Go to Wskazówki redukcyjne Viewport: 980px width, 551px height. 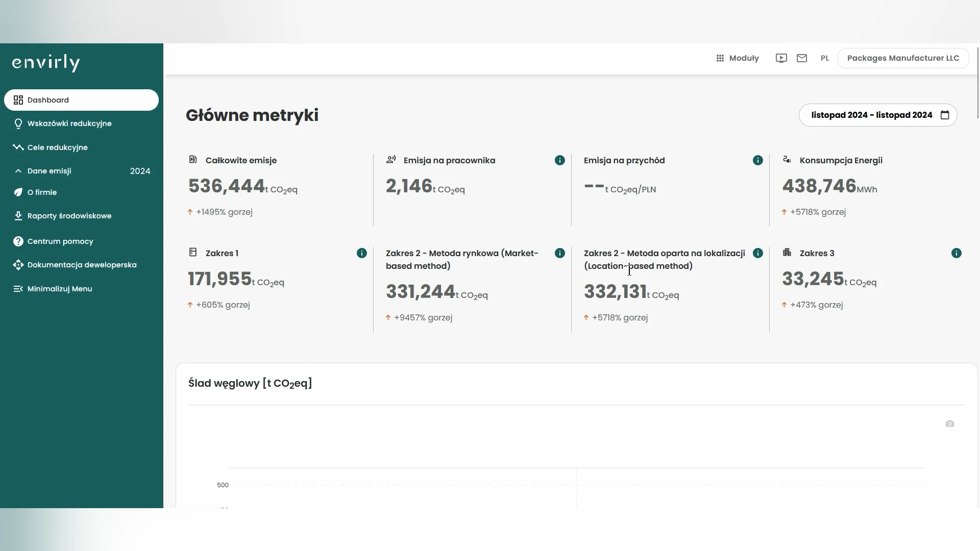(69, 123)
